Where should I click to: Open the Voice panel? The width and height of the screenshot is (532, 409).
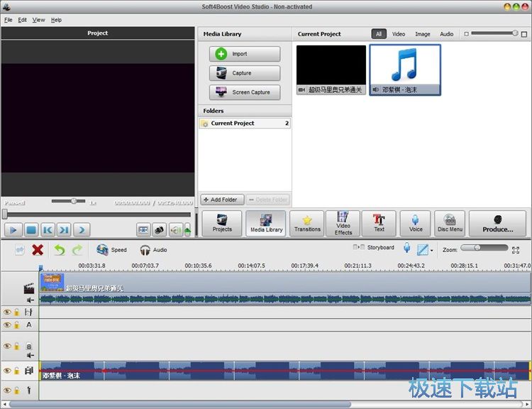pyautogui.click(x=416, y=223)
